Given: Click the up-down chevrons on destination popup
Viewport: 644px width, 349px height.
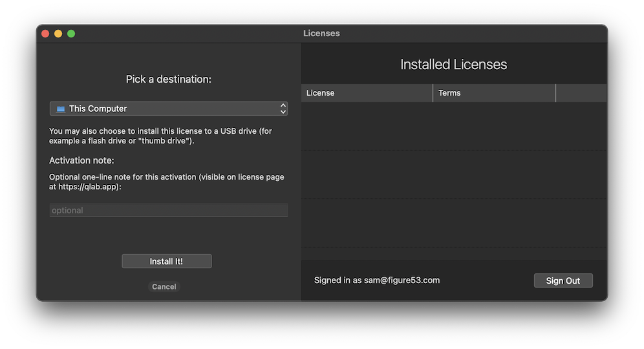Looking at the screenshot, I should (x=283, y=109).
